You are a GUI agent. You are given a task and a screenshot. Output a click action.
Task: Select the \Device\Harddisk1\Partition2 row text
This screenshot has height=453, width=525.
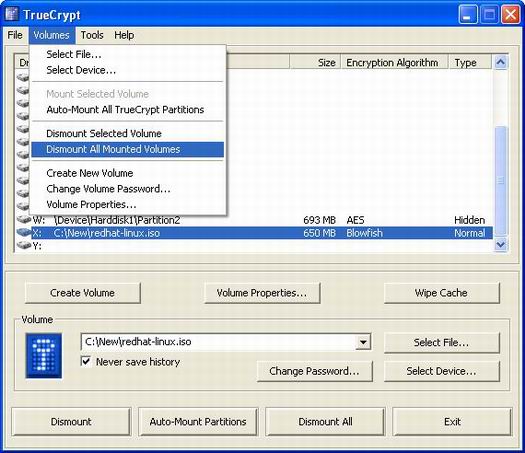click(x=117, y=220)
